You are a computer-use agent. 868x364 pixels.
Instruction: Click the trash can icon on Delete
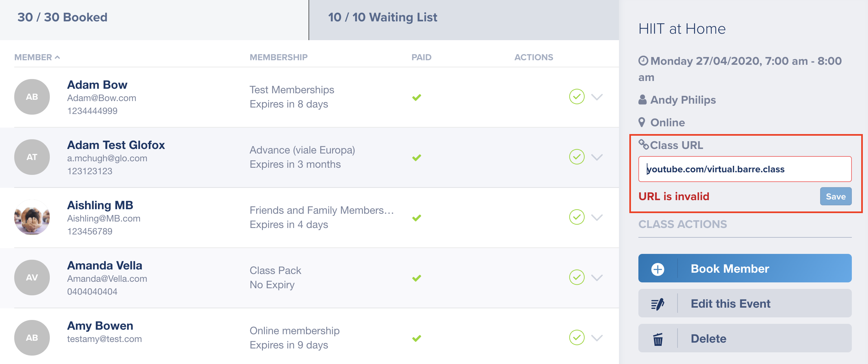point(657,339)
